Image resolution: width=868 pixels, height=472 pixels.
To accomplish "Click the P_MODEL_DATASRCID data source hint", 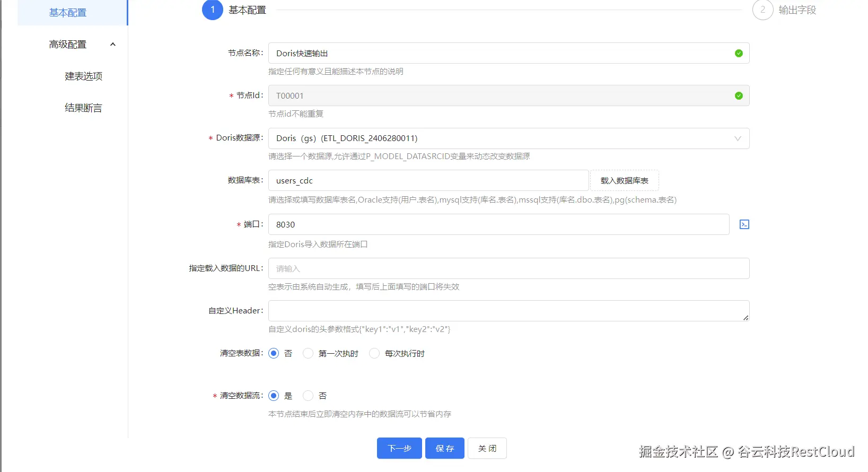I will [399, 156].
